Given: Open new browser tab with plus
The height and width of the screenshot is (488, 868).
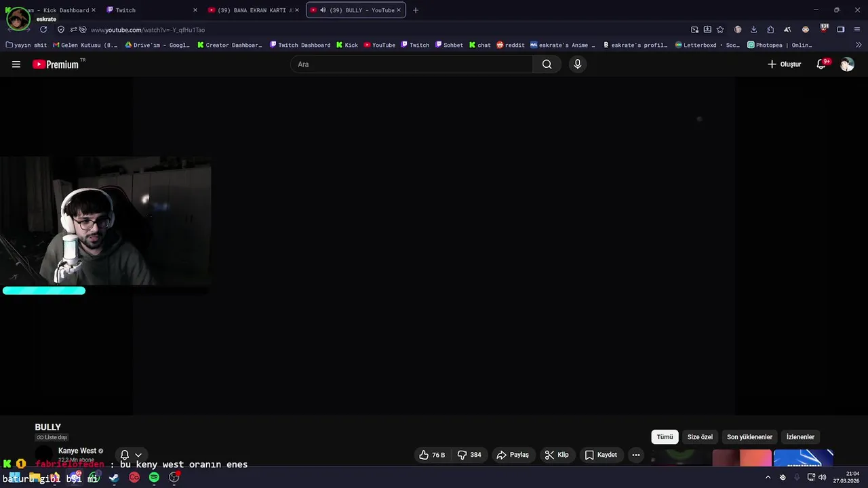Looking at the screenshot, I should tap(416, 10).
